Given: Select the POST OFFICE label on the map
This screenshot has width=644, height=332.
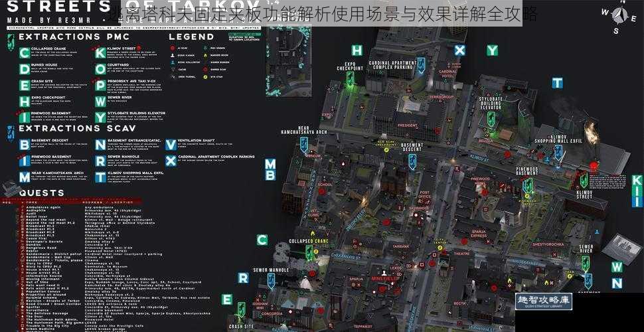Looking at the screenshot, I should [x=425, y=195].
